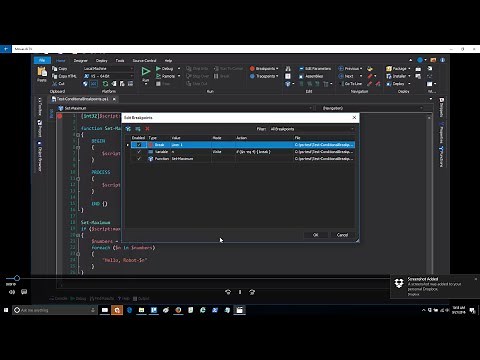Open the Local Machine platform dropdown
Image resolution: width=480 pixels, height=360 pixels.
tap(108, 68)
